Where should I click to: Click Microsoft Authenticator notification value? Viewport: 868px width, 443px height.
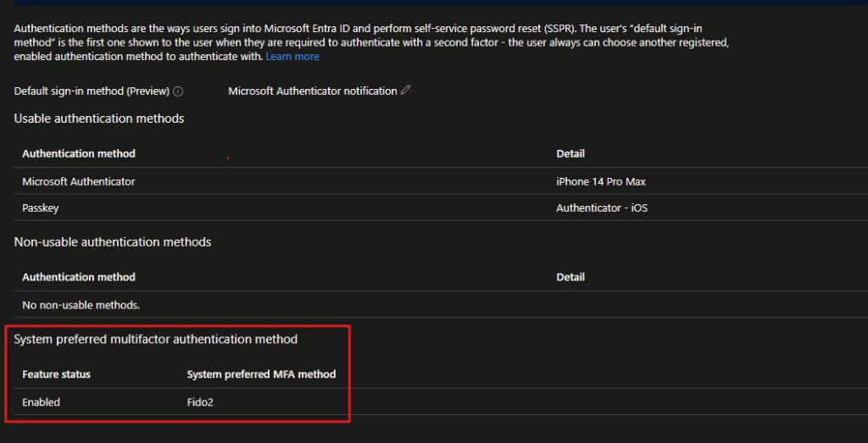click(x=313, y=91)
